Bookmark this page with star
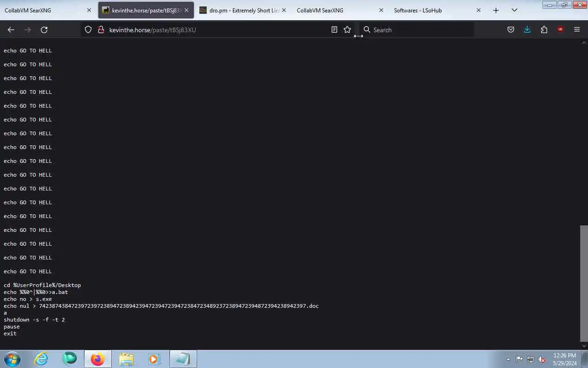The image size is (588, 368). 347,29
